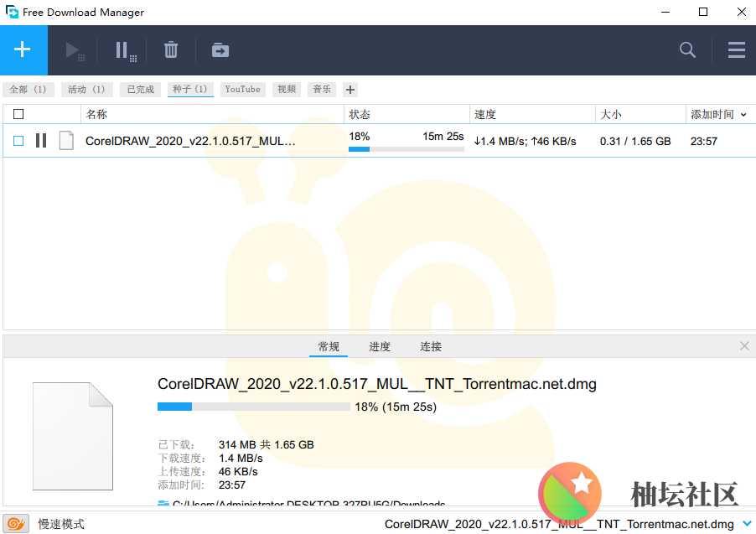Click the speed value ↓1.4 MB/s; ↑46 KB/s
Screen dimensions: 756x534
coord(525,142)
